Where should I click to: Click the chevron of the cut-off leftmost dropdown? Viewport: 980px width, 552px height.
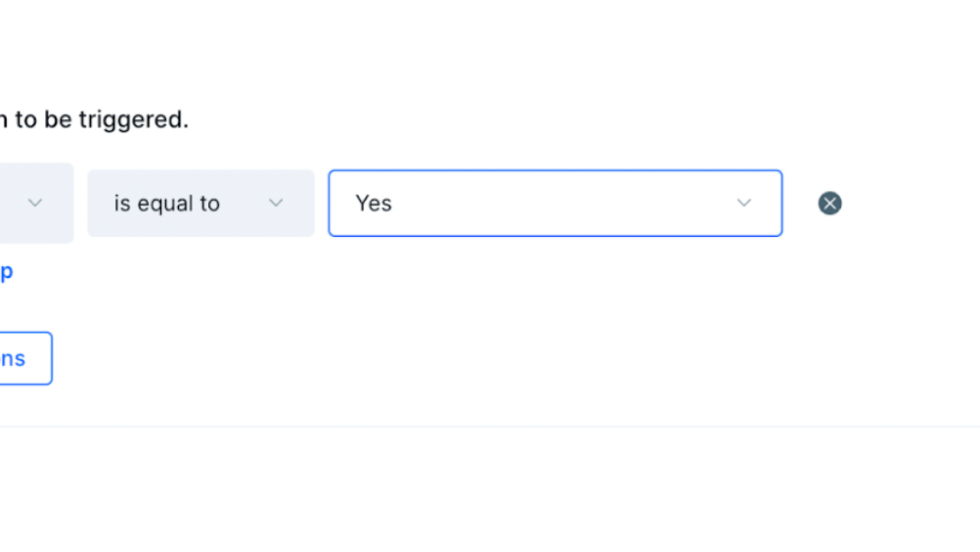point(35,204)
